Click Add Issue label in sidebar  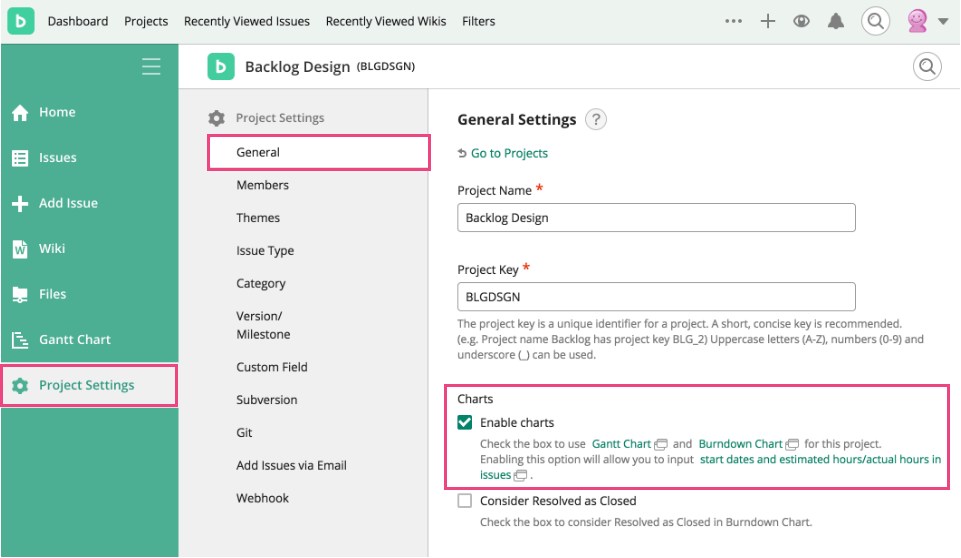(x=68, y=203)
